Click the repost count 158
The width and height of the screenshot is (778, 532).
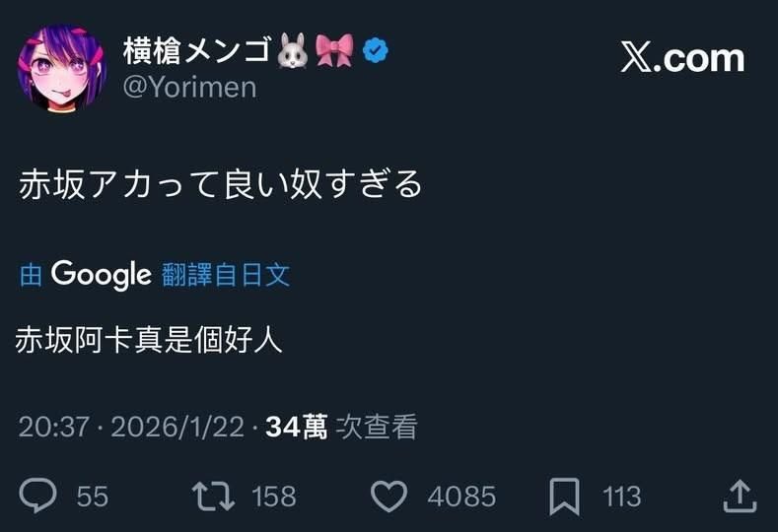(x=273, y=497)
